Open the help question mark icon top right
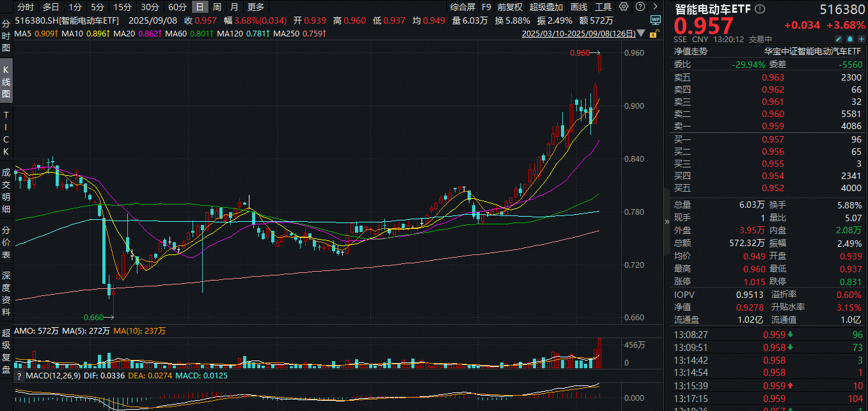868x411 pixels. coord(640,7)
